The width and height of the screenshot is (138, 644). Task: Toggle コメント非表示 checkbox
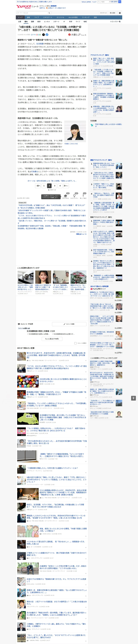(x=75, y=343)
